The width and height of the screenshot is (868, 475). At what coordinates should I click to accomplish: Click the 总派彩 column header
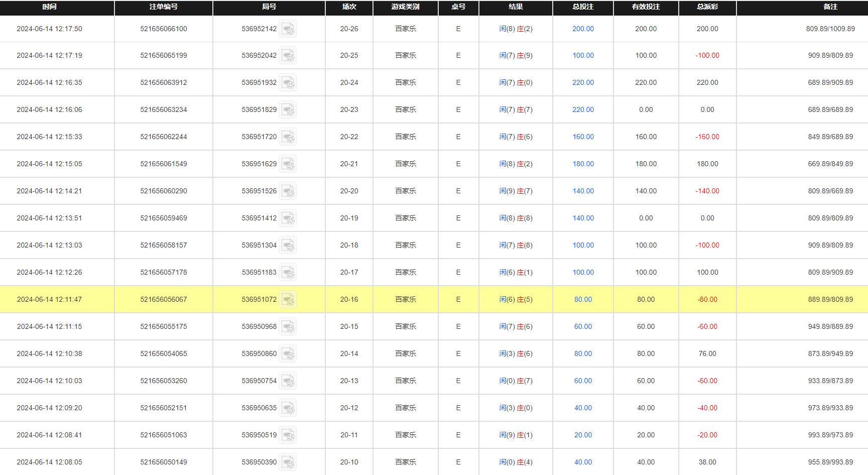tap(707, 7)
